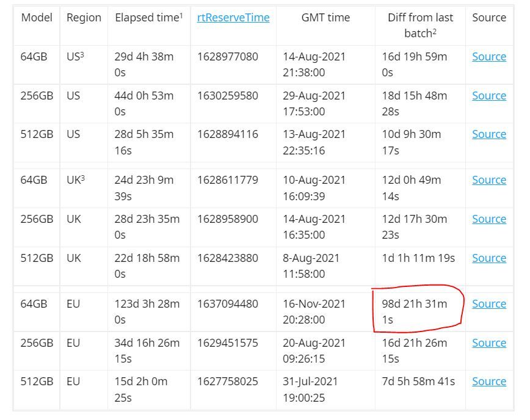Viewport: 530px width, 420px height.
Task: Open Source link for 512GB EU row
Action: [x=489, y=382]
